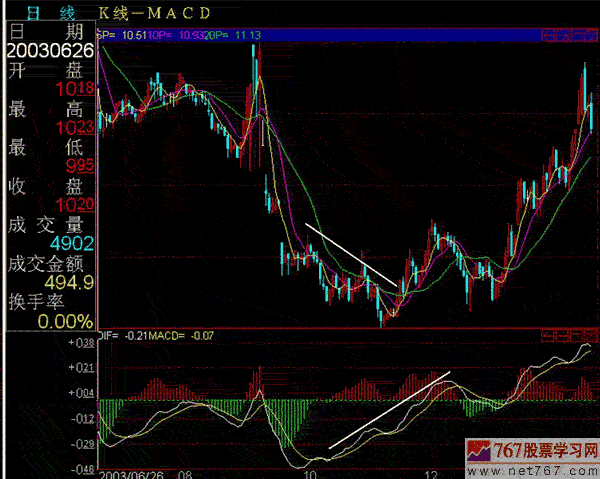600x479 pixels.
Task: Click the white trendline on the MACD panel
Action: (x=390, y=410)
